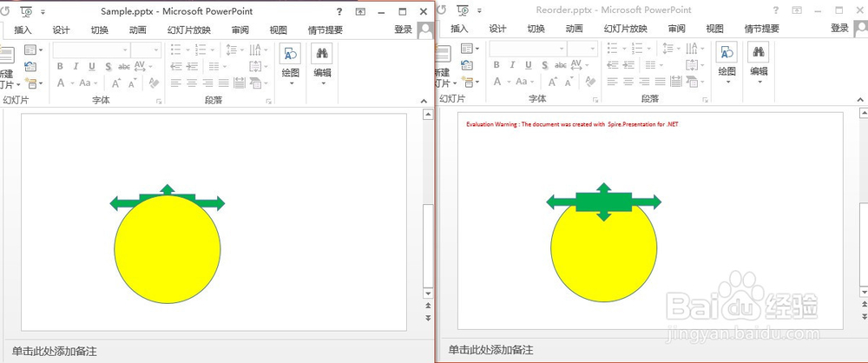The width and height of the screenshot is (868, 363).
Task: Click Increase Font Size in Sample.pptx window
Action: tap(116, 83)
